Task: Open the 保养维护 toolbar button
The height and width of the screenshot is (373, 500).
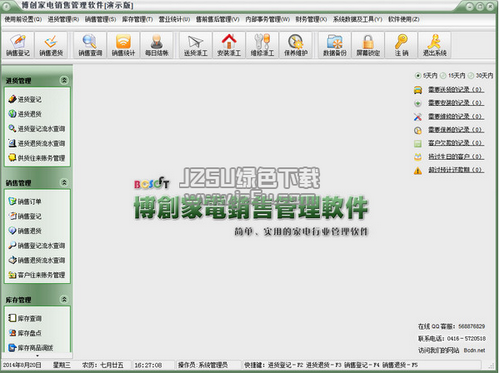Action: 296,45
